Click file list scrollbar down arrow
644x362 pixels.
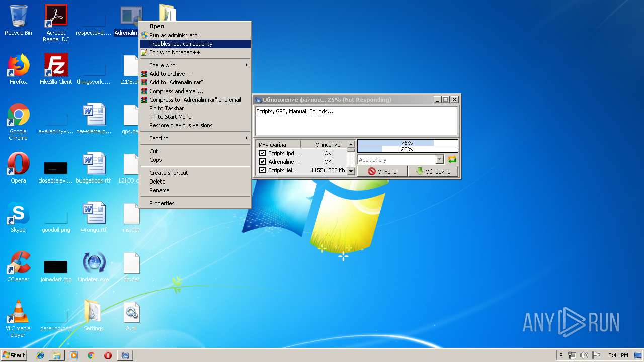coord(351,171)
